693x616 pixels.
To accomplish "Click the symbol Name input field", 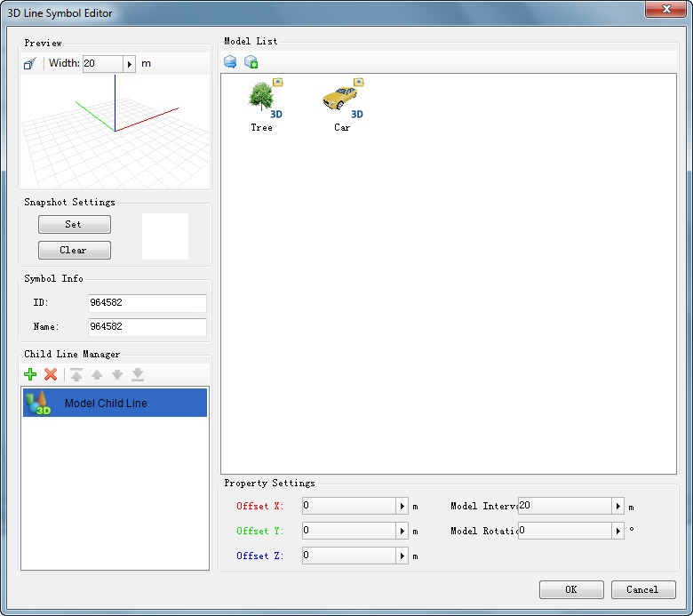I will click(147, 327).
